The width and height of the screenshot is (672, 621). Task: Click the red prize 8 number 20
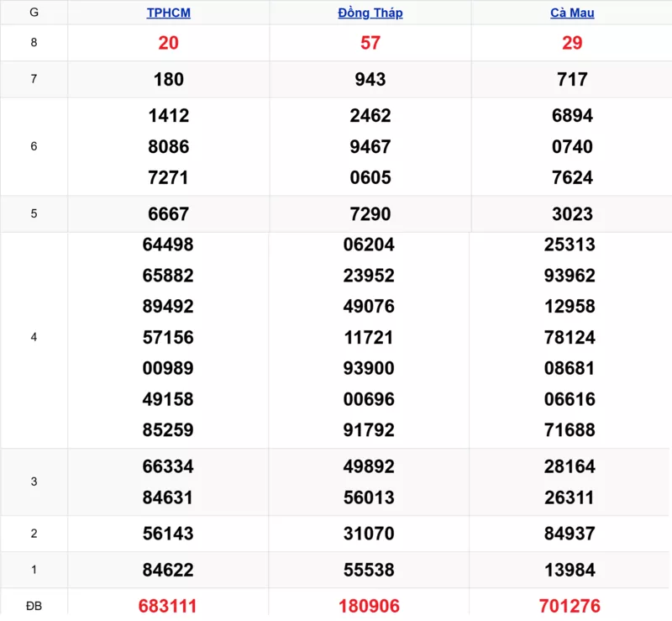click(168, 43)
